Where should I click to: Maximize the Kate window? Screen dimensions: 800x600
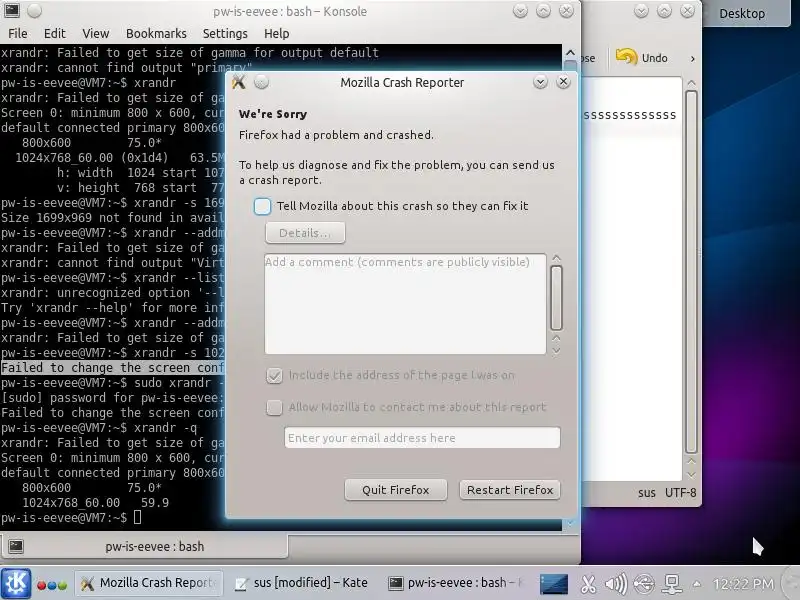[664, 11]
